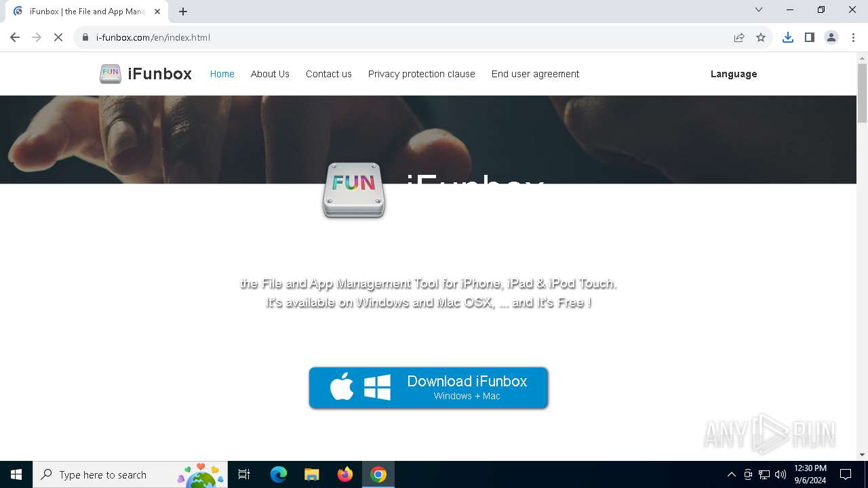Click the taskbar clock and date

tap(810, 474)
